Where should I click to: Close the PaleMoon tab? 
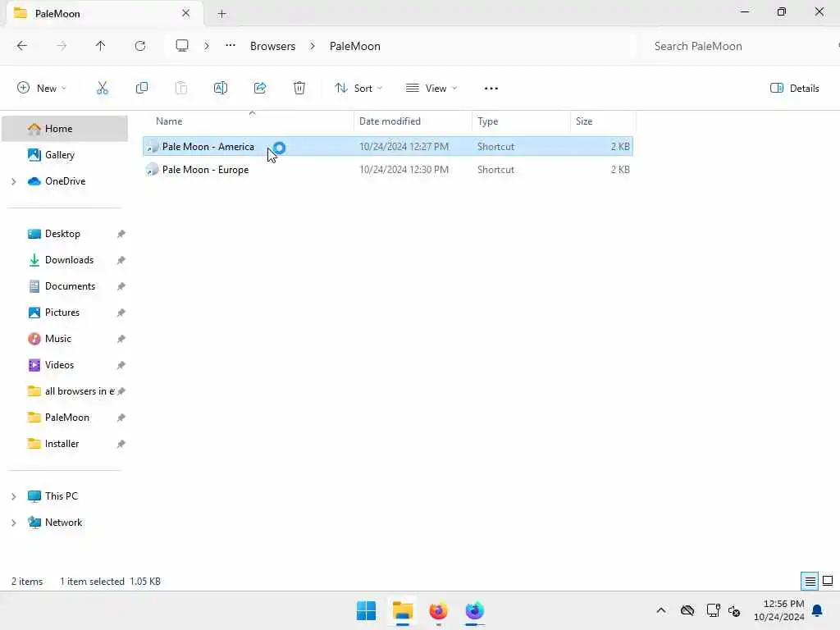click(186, 13)
